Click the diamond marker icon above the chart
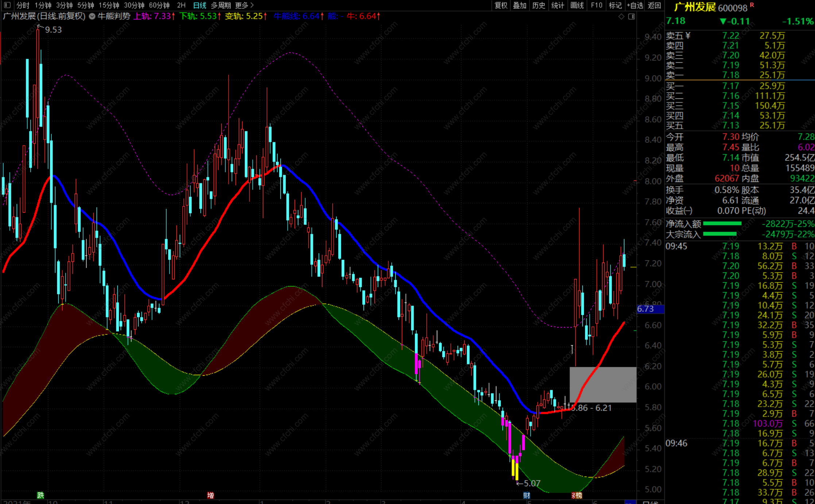The image size is (815, 504). [621, 16]
